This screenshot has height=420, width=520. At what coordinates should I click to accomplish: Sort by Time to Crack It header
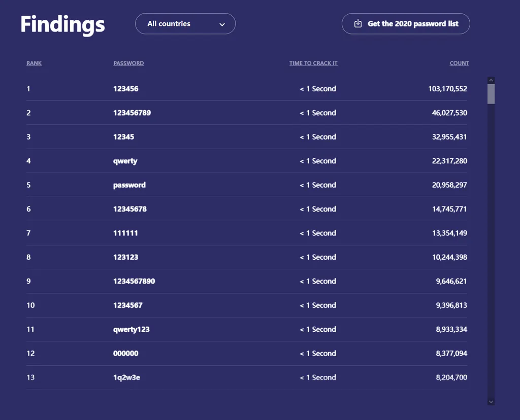(313, 63)
